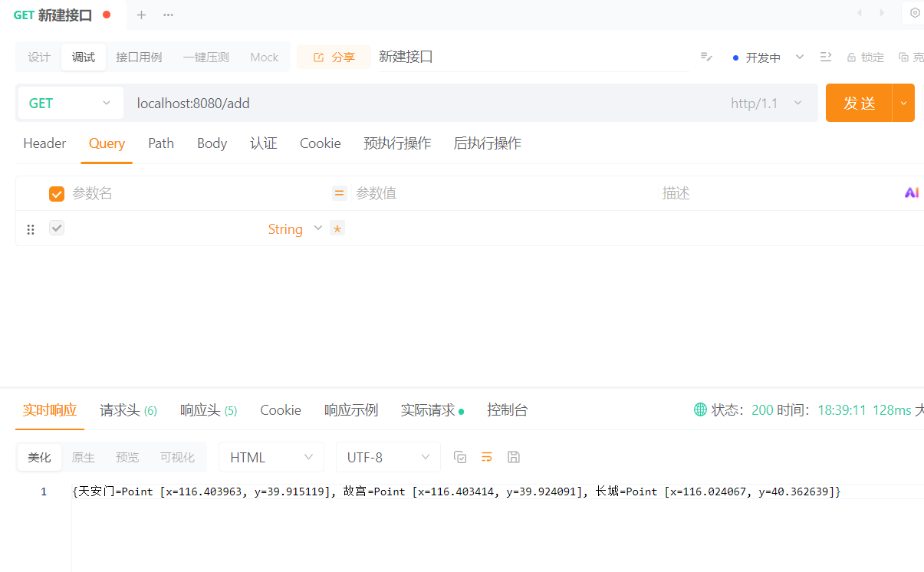Toggle the select-all checkbox beside 参数名
924x572 pixels.
pyautogui.click(x=57, y=194)
